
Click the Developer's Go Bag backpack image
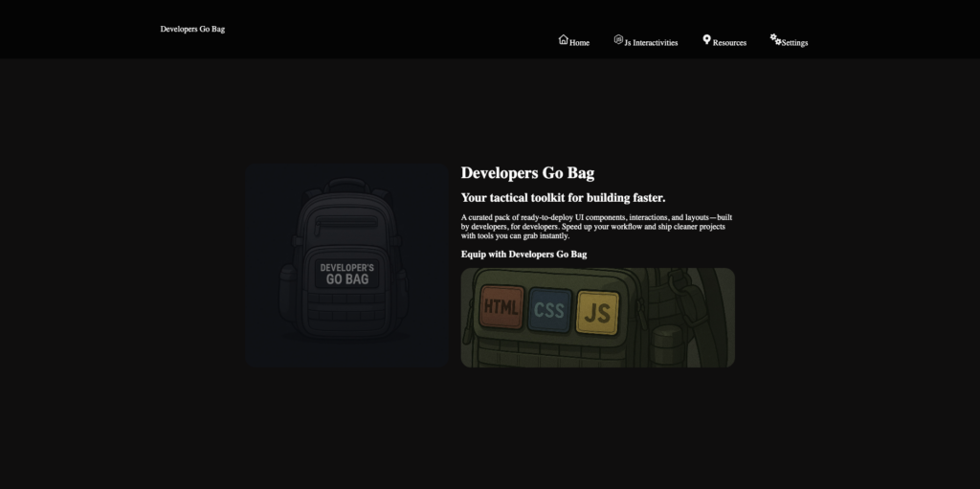pos(345,265)
